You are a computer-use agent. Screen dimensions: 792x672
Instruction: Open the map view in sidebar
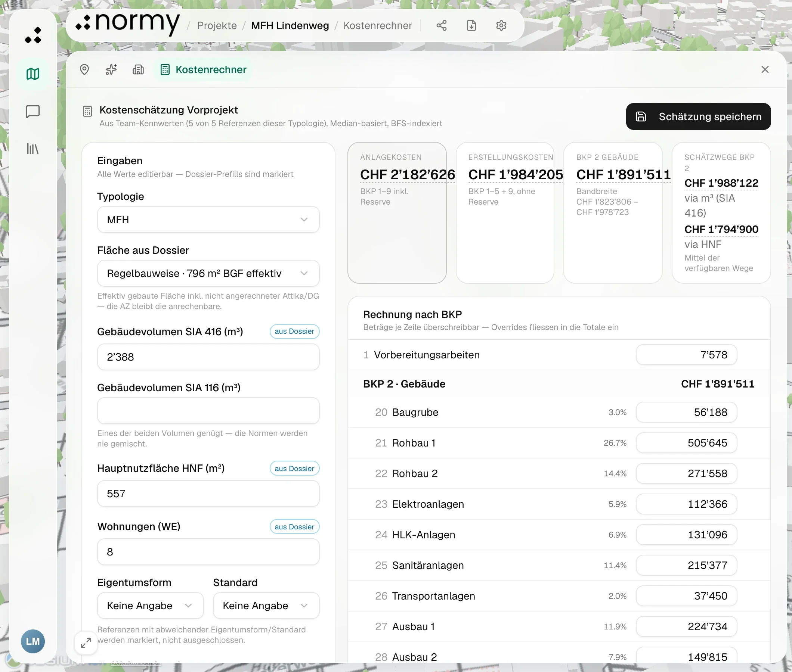tap(33, 74)
